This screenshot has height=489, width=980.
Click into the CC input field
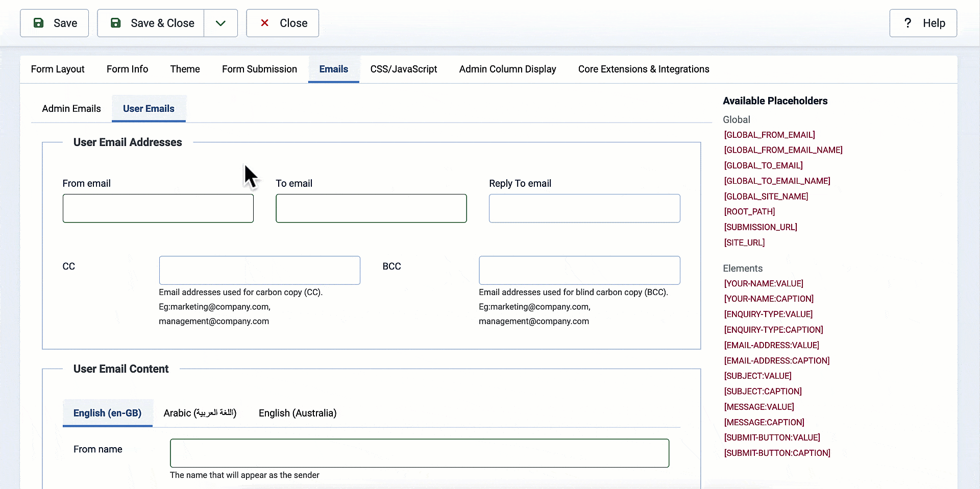pyautogui.click(x=259, y=270)
